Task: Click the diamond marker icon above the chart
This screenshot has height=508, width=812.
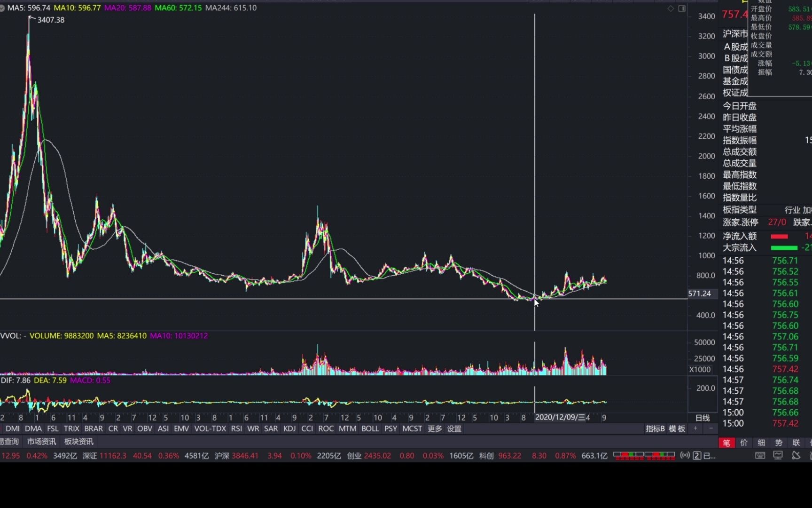Action: (x=671, y=8)
